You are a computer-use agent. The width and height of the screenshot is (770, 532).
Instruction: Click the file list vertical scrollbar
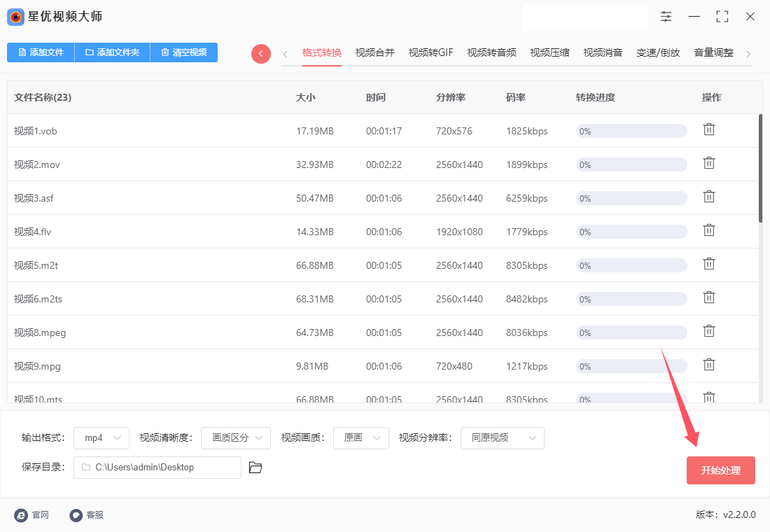point(760,169)
